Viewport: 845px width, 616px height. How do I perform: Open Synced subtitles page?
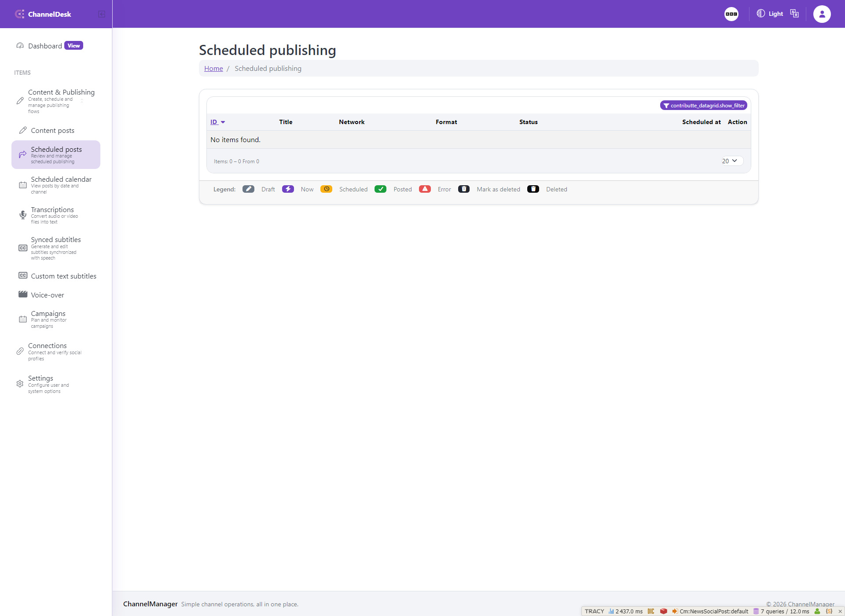point(56,249)
